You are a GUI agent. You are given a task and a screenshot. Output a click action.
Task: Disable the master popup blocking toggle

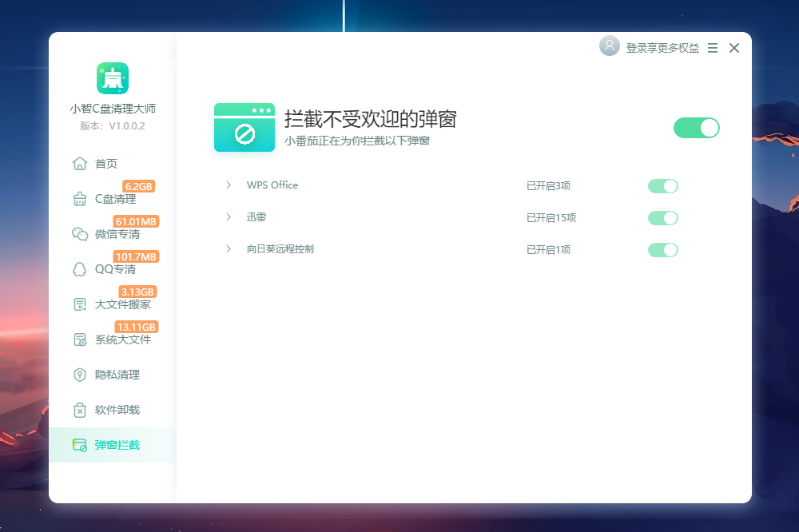pyautogui.click(x=696, y=128)
